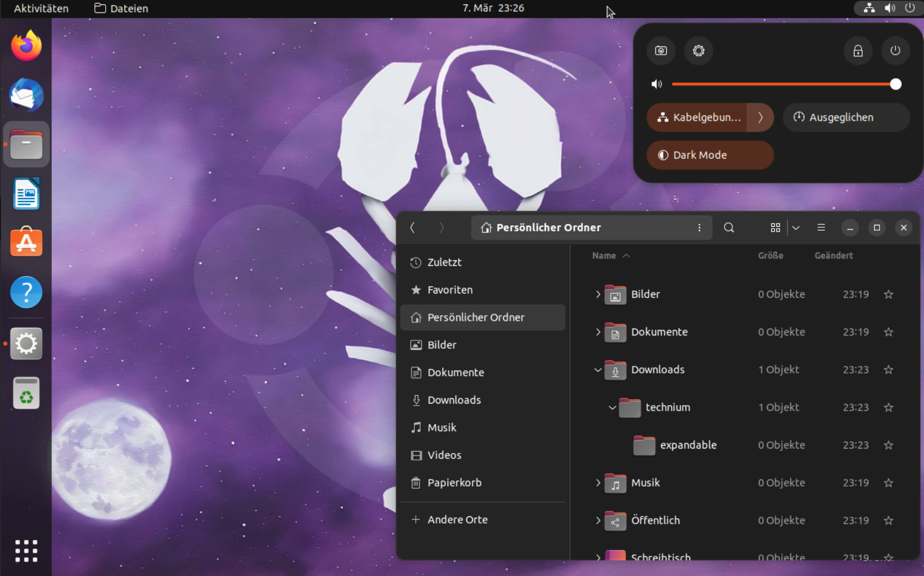Expand the Musik folder row
This screenshot has width=924, height=576.
tap(598, 483)
